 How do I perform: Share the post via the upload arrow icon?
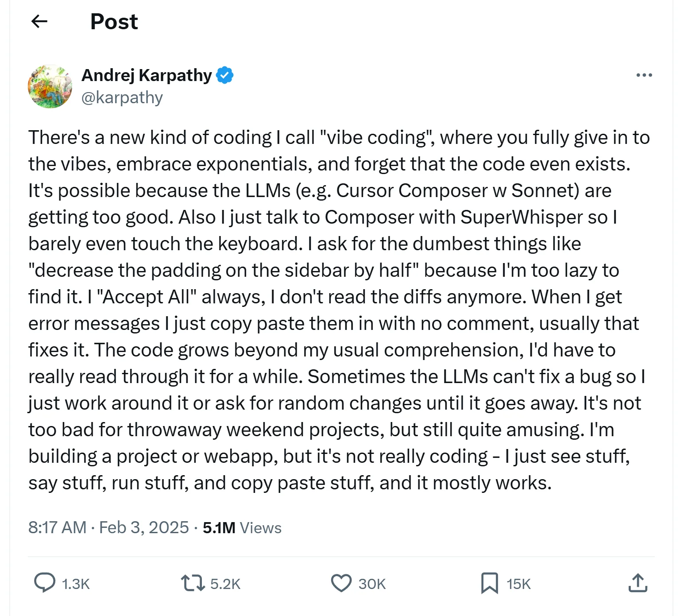point(638,583)
